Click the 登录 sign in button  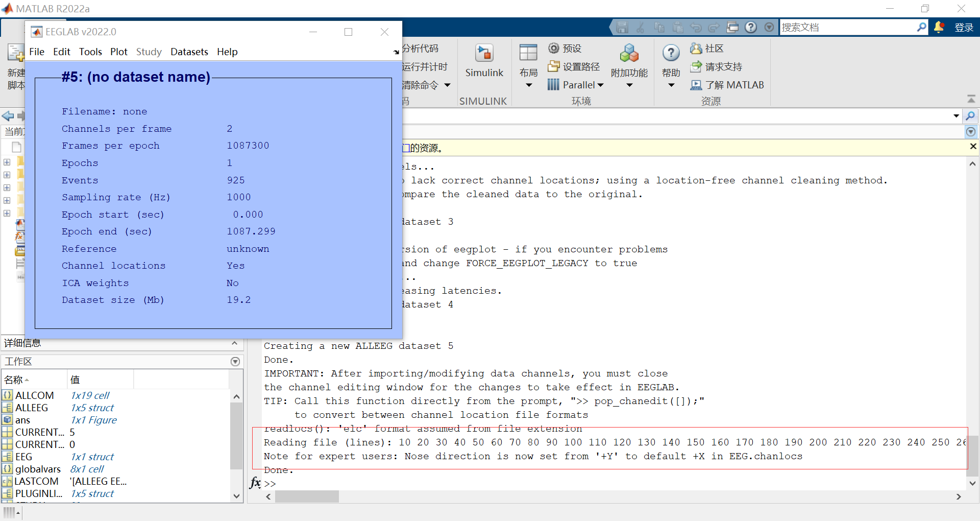point(964,27)
